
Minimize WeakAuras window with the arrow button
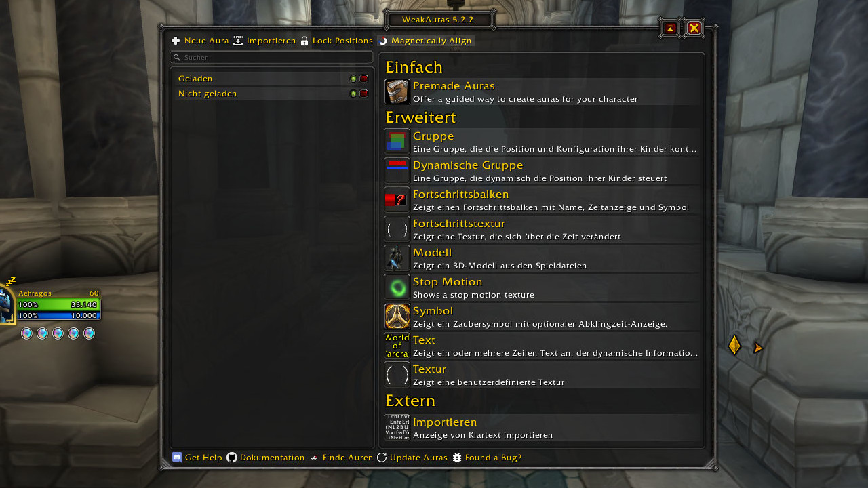pyautogui.click(x=669, y=28)
